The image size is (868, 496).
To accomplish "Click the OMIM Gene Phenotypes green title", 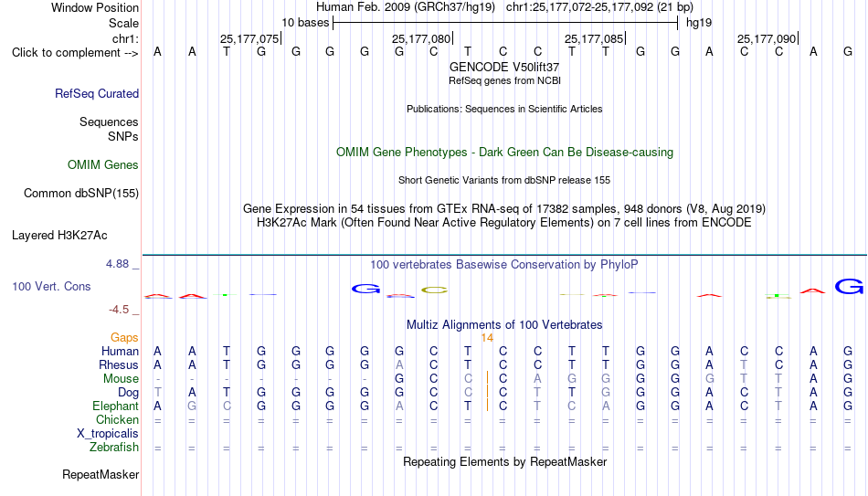I will pos(504,153).
